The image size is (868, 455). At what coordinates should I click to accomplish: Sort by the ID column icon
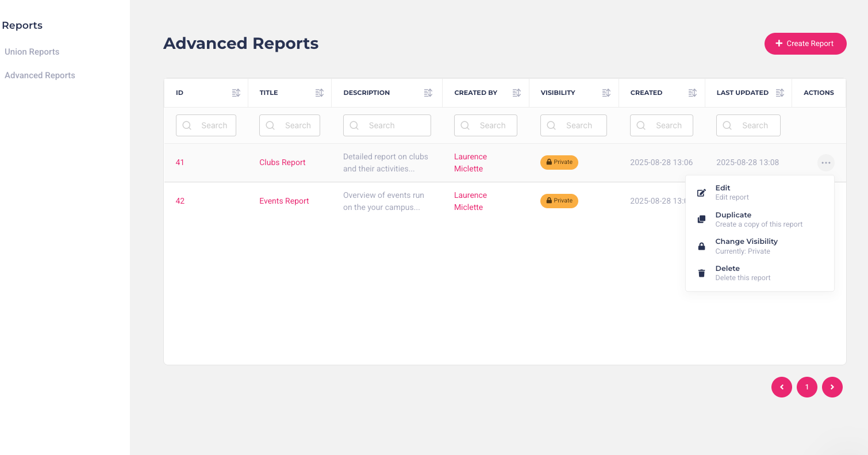236,93
